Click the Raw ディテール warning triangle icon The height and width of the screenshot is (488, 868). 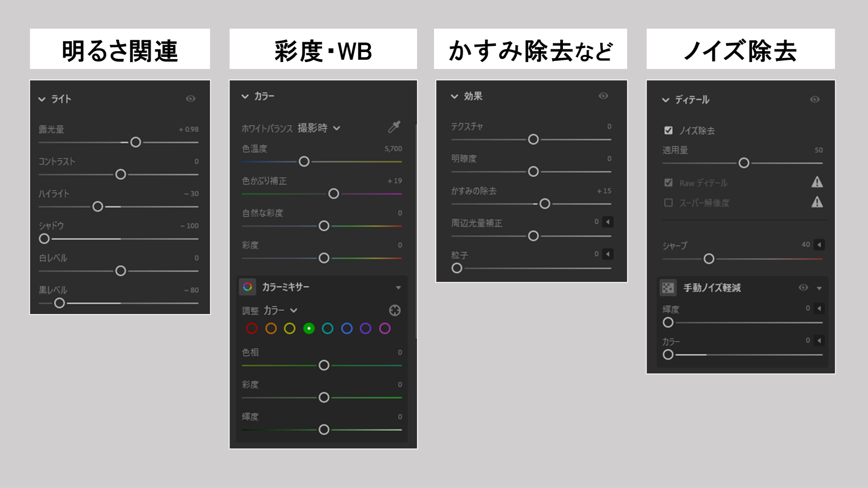817,182
